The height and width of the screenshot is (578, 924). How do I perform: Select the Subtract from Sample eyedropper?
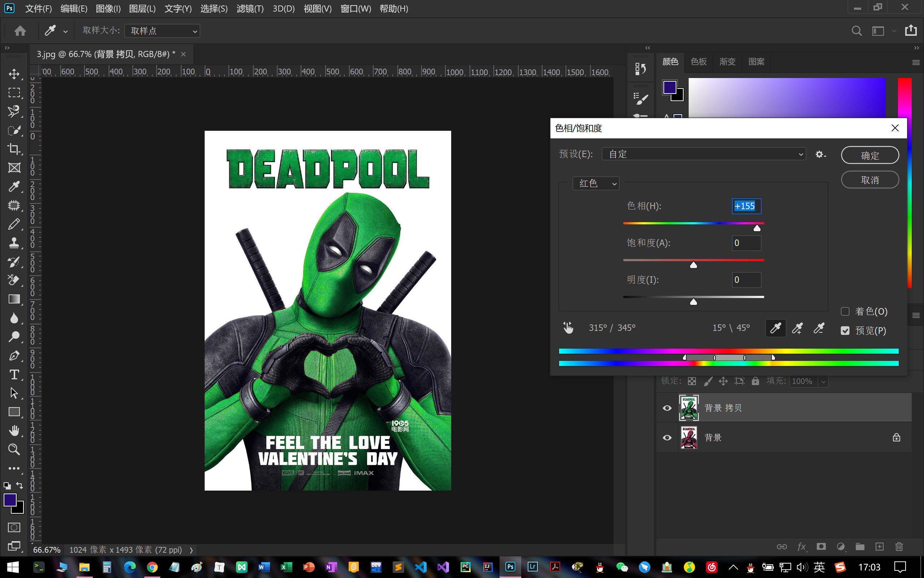tap(819, 328)
